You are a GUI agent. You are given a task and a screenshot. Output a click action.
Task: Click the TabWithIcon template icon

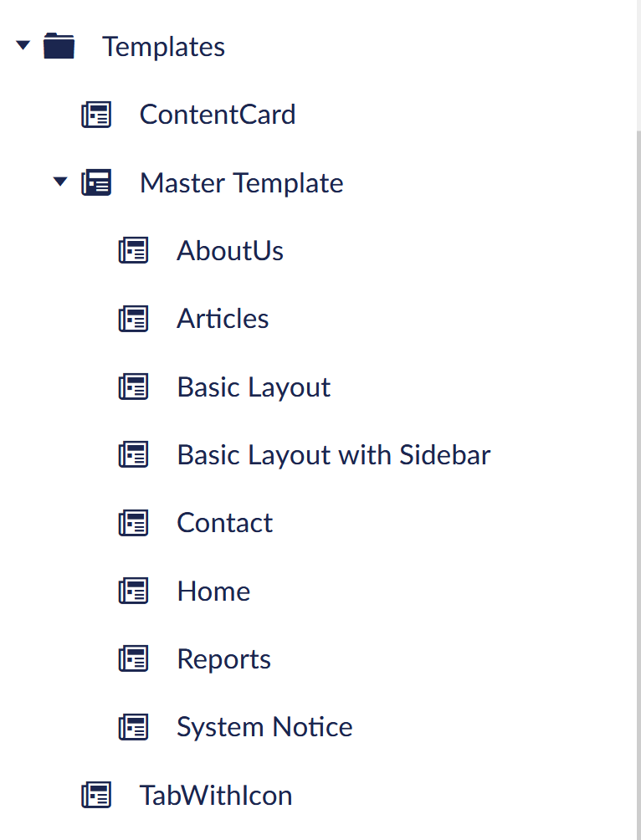point(96,795)
